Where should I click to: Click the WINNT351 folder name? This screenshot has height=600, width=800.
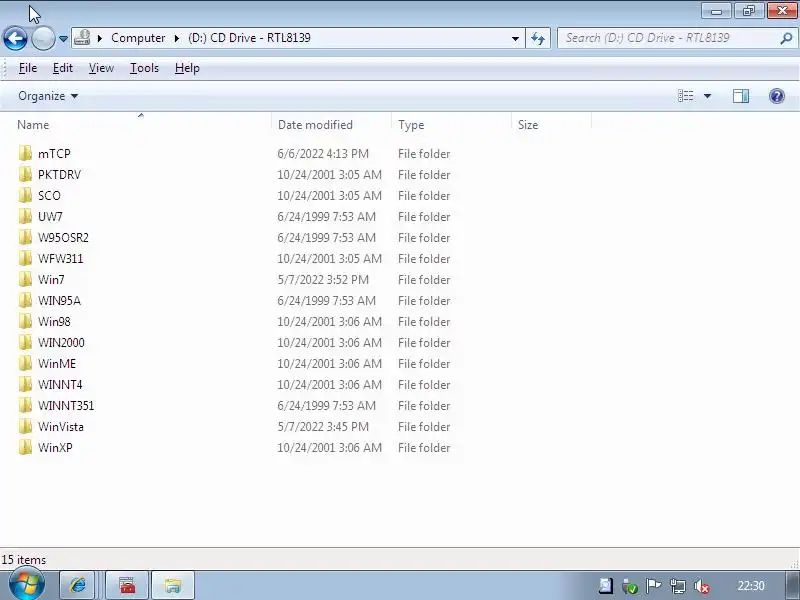coord(66,406)
